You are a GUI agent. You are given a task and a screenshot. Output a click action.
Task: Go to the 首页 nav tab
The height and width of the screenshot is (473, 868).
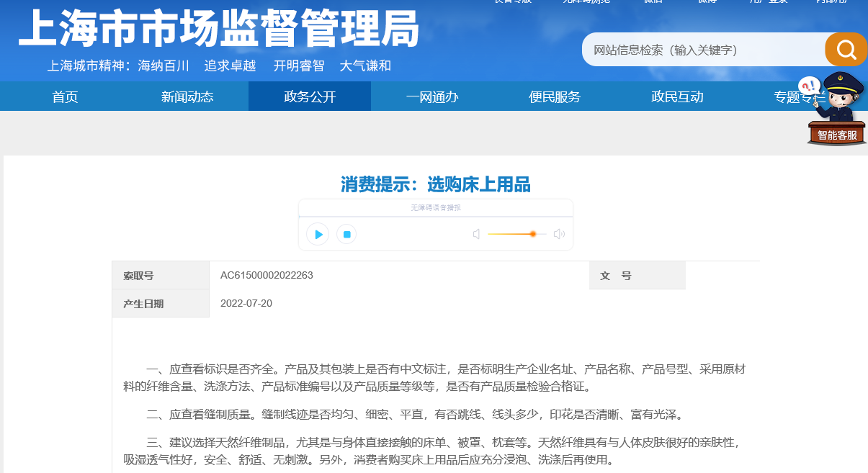(65, 96)
